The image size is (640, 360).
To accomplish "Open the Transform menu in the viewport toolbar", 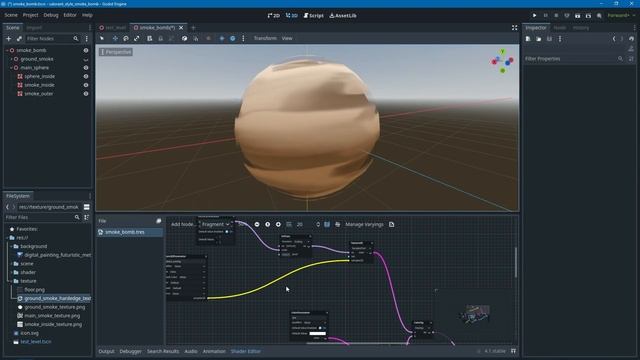I will point(265,38).
